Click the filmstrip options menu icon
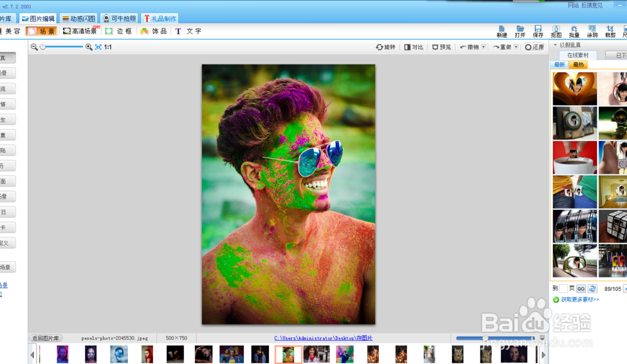627x364 pixels. click(542, 338)
